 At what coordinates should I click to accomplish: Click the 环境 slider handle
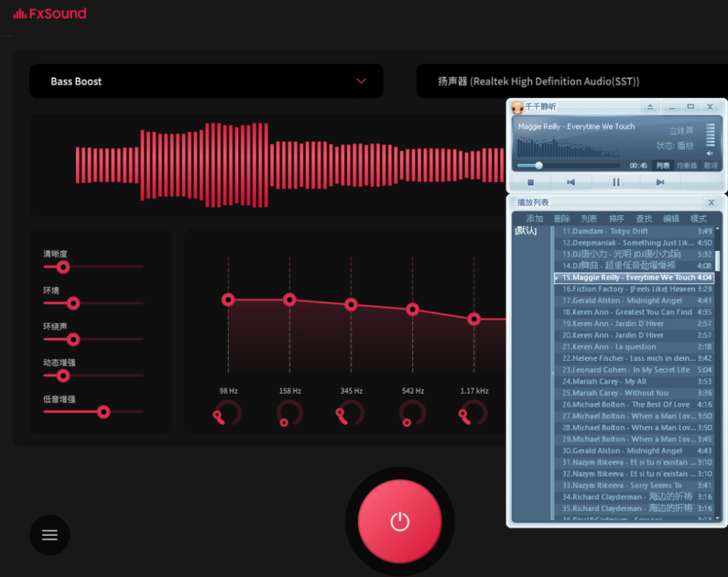pyautogui.click(x=73, y=303)
